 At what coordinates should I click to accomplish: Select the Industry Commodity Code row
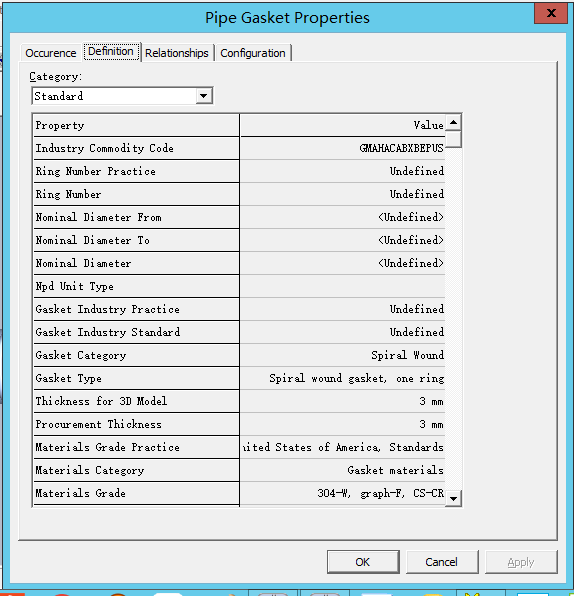pos(136,148)
